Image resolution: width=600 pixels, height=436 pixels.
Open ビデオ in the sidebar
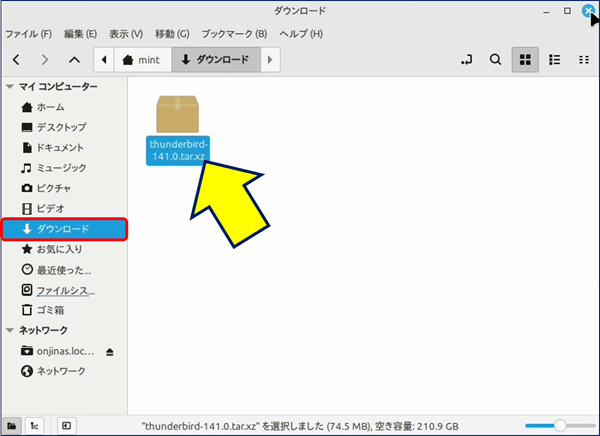[x=64, y=209]
